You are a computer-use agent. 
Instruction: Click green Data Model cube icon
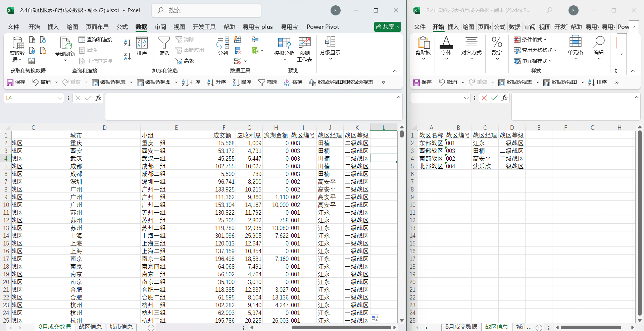click(x=255, y=50)
